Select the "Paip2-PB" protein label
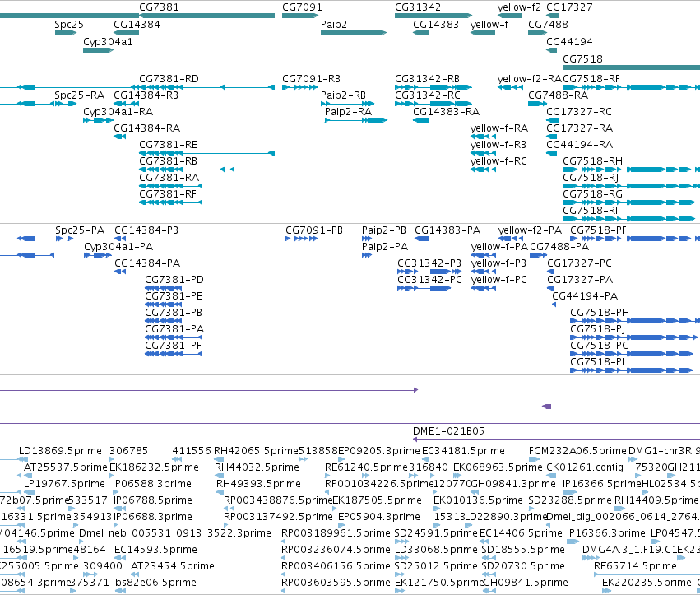Image resolution: width=700 pixels, height=595 pixels. pyautogui.click(x=384, y=230)
